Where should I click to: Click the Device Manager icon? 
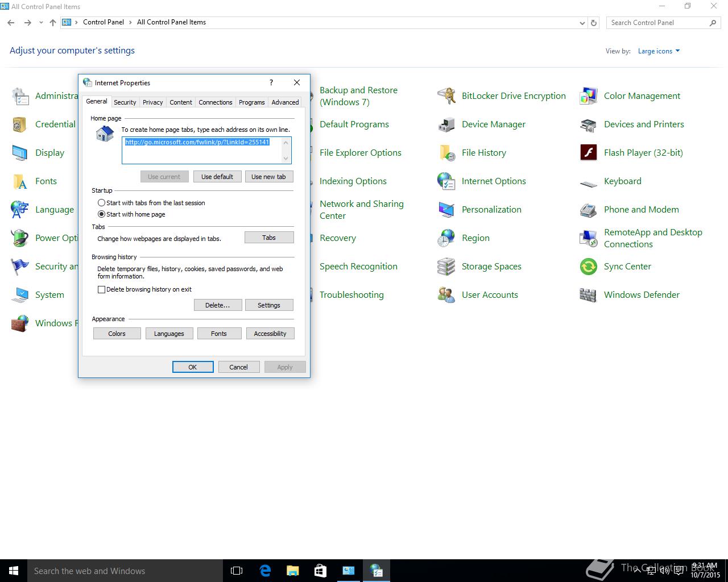point(446,124)
